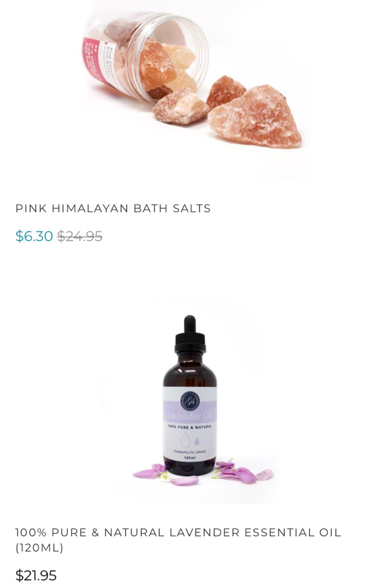Open the tipped-over bath salts jar image
This screenshot has width=379, height=588.
click(192, 81)
